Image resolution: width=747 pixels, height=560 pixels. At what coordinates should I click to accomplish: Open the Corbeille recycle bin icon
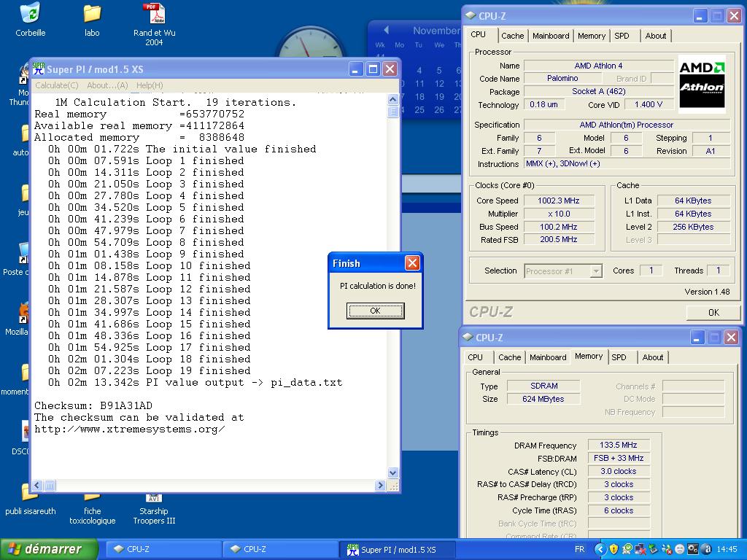tap(30, 13)
